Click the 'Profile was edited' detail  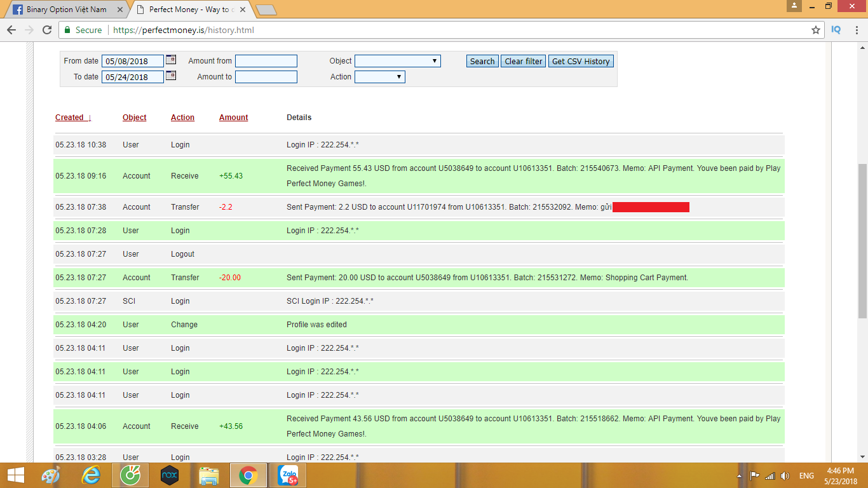[x=316, y=325]
